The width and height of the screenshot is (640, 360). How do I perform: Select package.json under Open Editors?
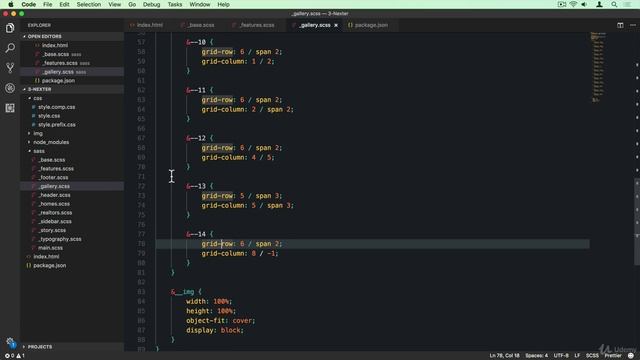point(58,80)
